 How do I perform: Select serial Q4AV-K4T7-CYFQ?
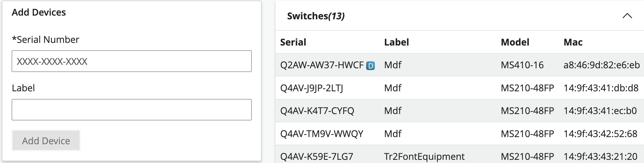pyautogui.click(x=317, y=111)
